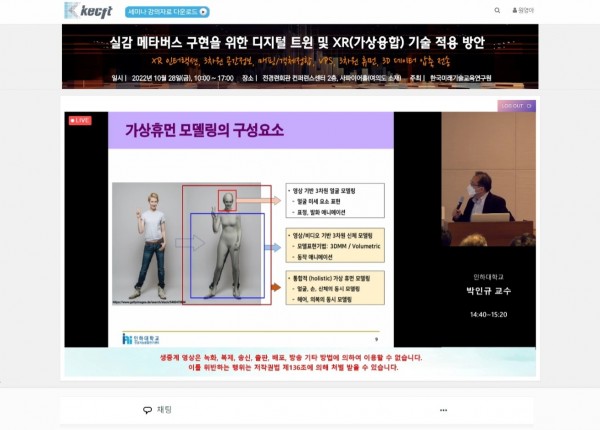Click the play arrow icon in download button

203,12
